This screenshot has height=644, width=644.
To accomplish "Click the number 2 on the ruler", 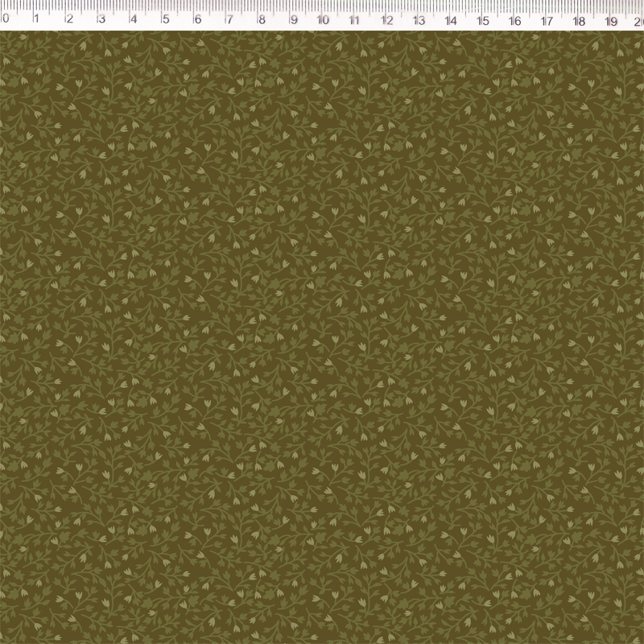I will [68, 17].
